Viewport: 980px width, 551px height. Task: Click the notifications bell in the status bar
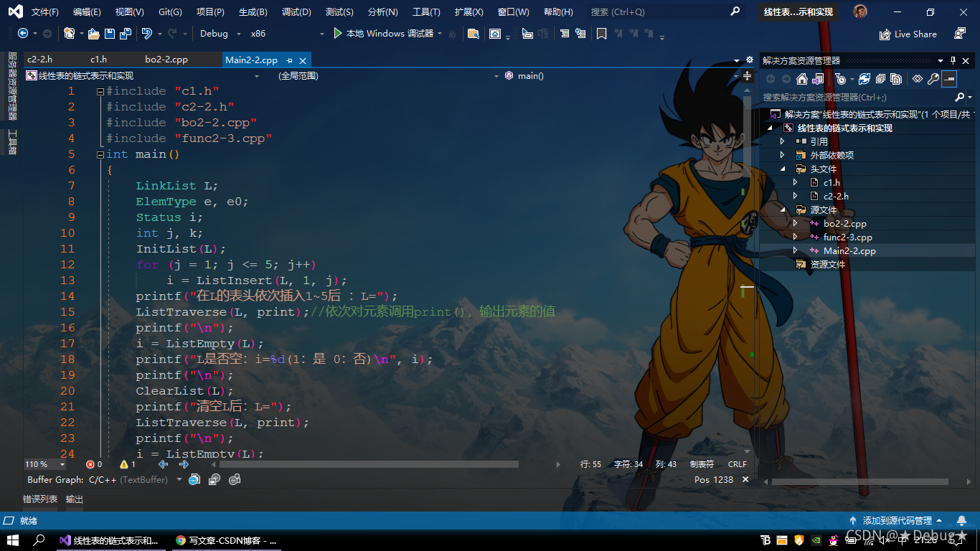961,521
